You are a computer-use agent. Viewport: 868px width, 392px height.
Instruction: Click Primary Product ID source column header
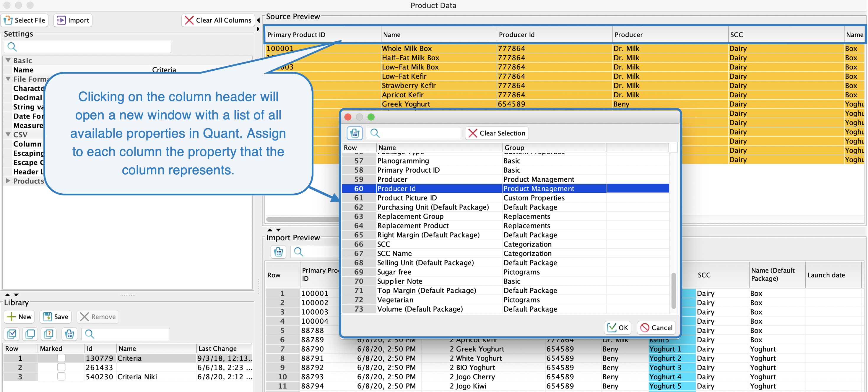click(x=323, y=35)
